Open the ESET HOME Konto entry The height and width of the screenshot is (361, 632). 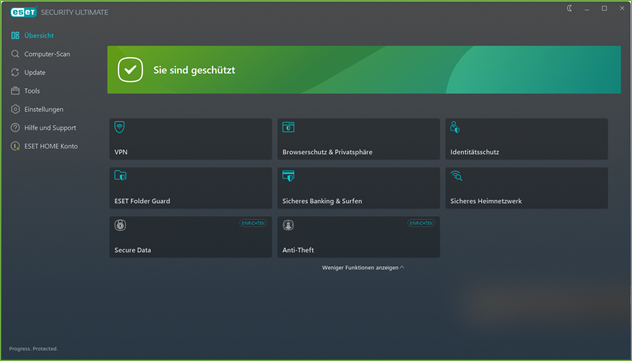pyautogui.click(x=51, y=146)
